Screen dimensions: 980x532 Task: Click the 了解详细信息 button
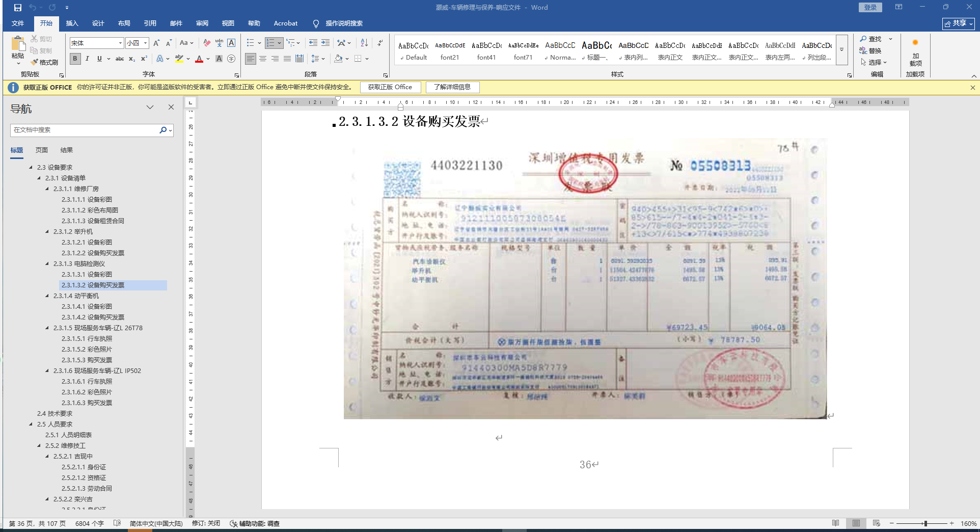tap(452, 87)
